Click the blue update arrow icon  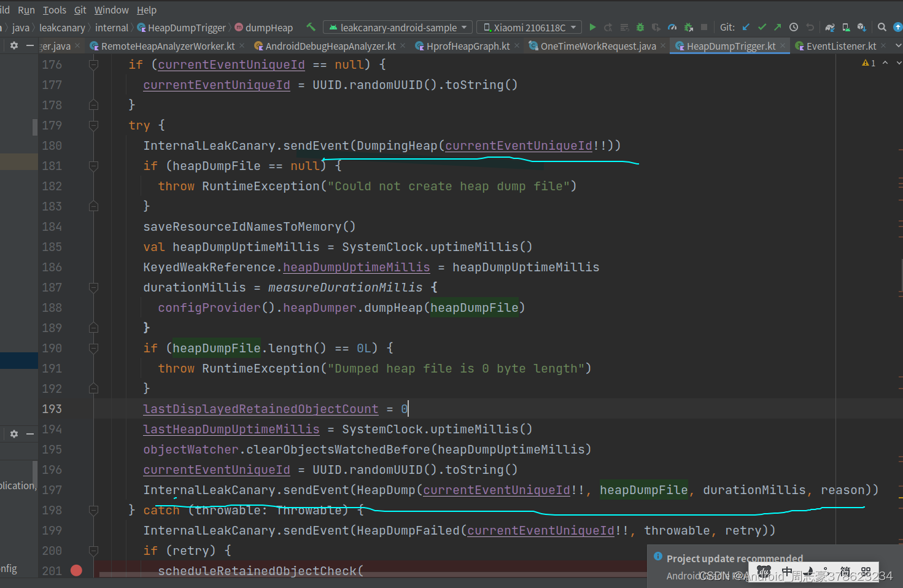tap(897, 27)
